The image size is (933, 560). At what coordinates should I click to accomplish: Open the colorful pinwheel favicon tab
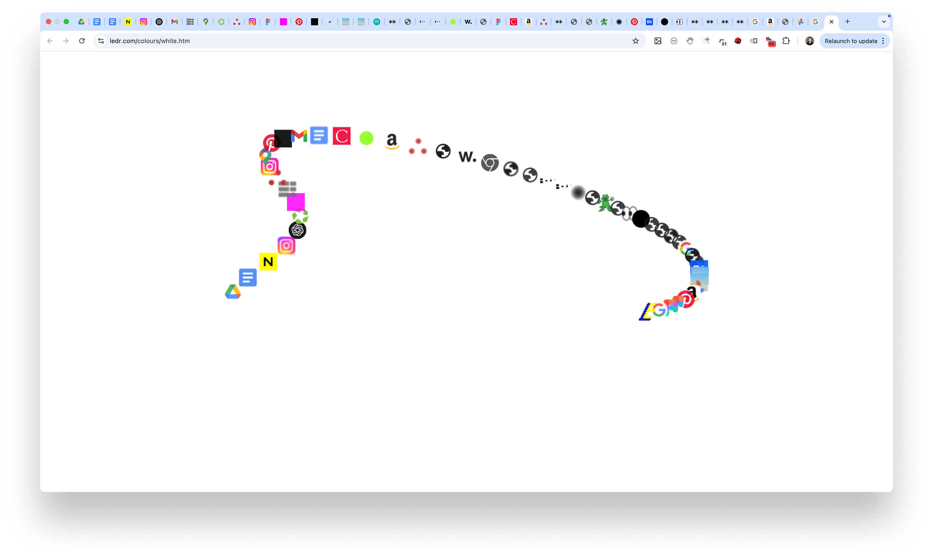[x=800, y=22]
